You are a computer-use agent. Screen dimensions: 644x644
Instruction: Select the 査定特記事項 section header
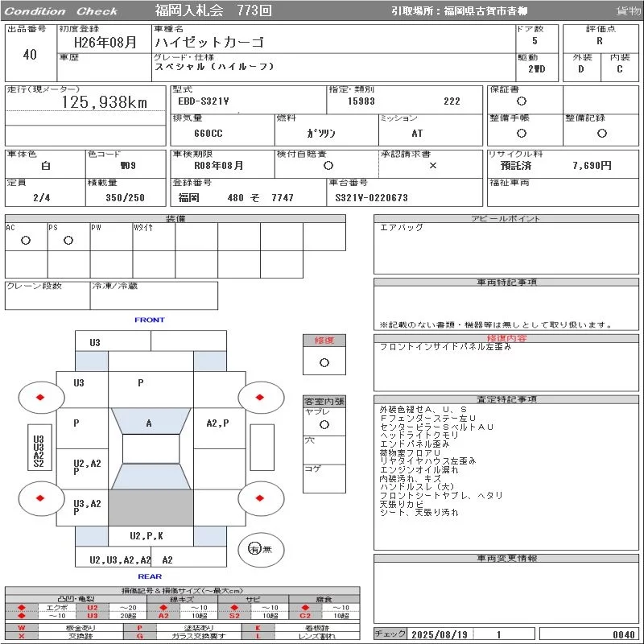[x=506, y=399]
